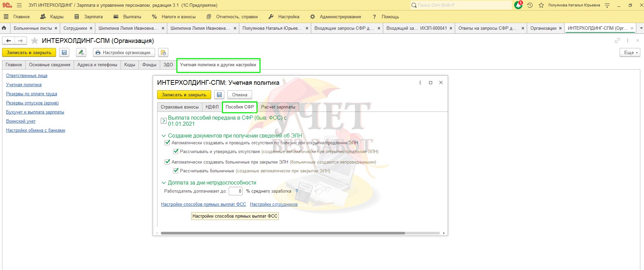This screenshot has height=270, width=644.
Task: Click the document history icon in toolbar
Action: point(163,53)
